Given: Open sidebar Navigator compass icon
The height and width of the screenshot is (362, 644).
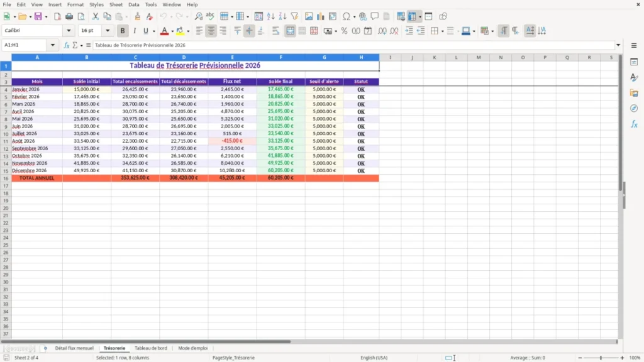Looking at the screenshot, I should [x=634, y=108].
